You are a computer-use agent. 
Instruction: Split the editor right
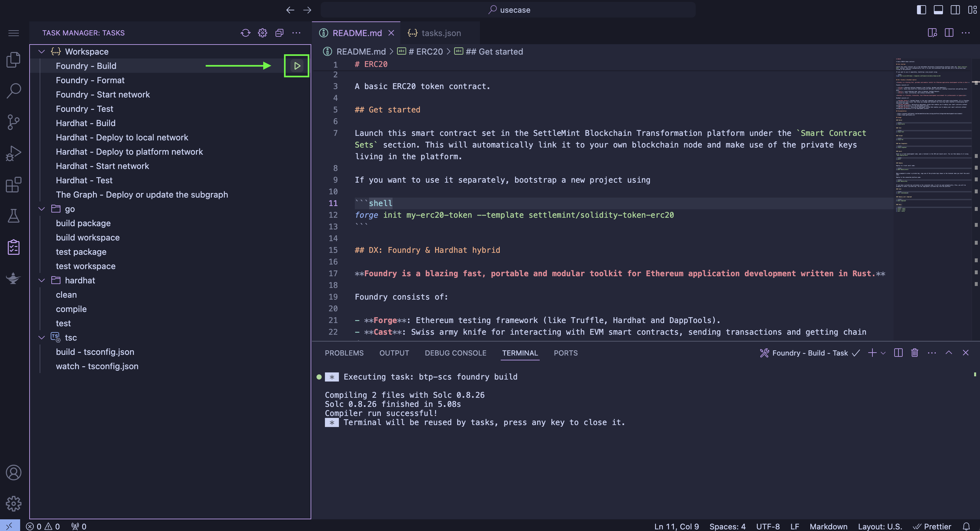coord(949,33)
